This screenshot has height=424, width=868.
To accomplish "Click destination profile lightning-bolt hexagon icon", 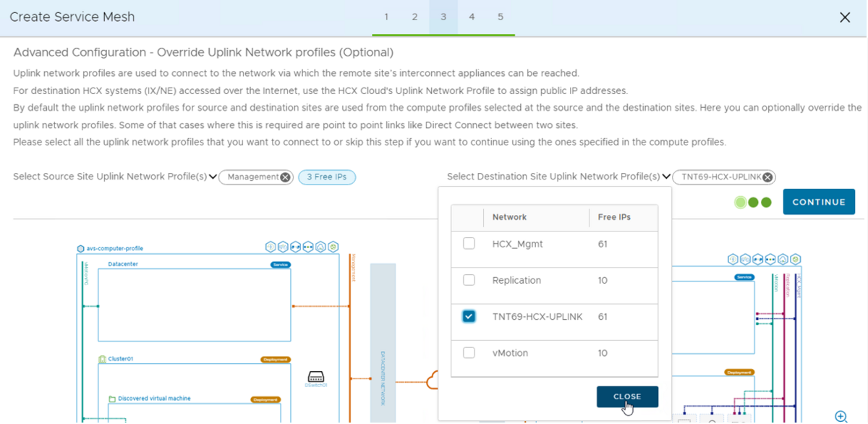I will point(733,259).
